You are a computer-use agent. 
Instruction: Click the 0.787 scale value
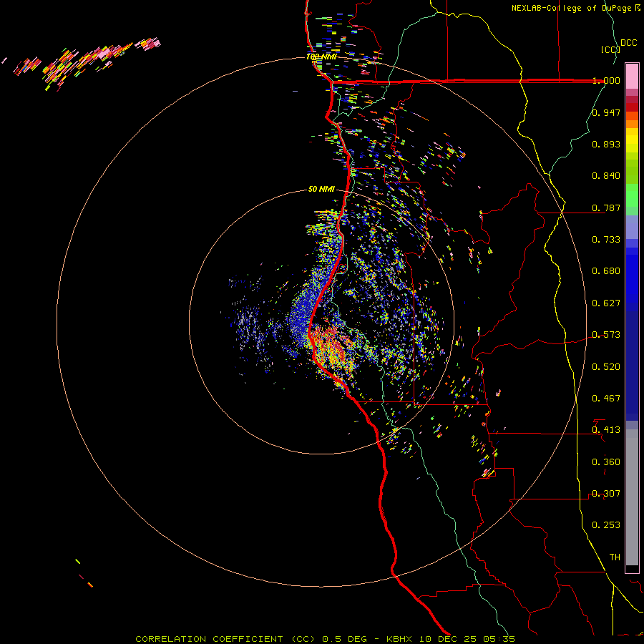(x=606, y=208)
